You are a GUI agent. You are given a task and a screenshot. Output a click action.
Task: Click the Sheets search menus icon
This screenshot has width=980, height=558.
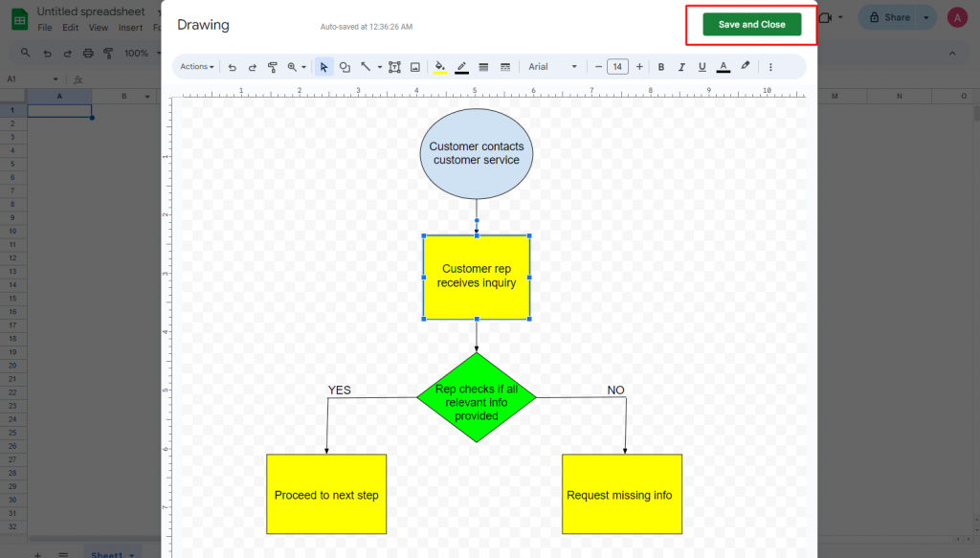pyautogui.click(x=25, y=53)
